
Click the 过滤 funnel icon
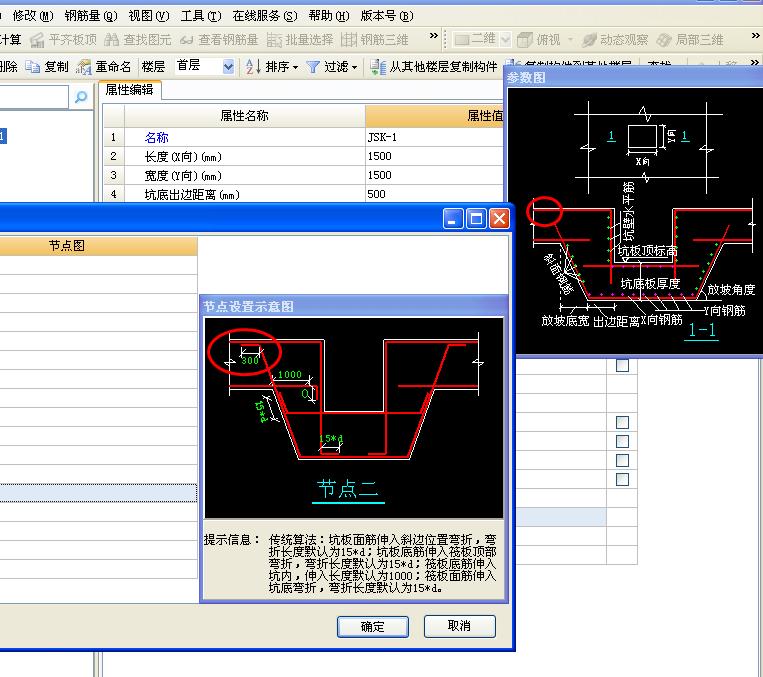[313, 67]
